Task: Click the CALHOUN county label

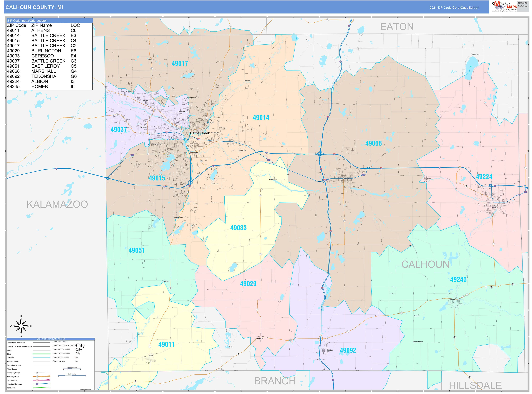Action: pyautogui.click(x=425, y=264)
